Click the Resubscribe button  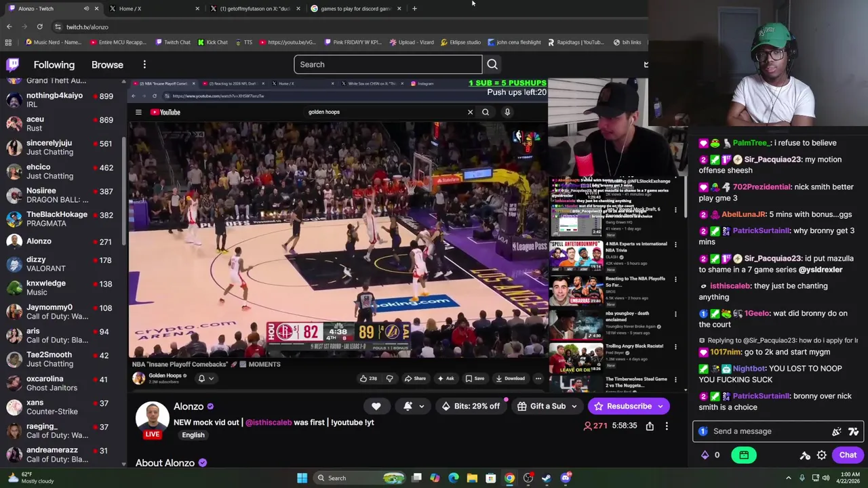[x=622, y=406]
